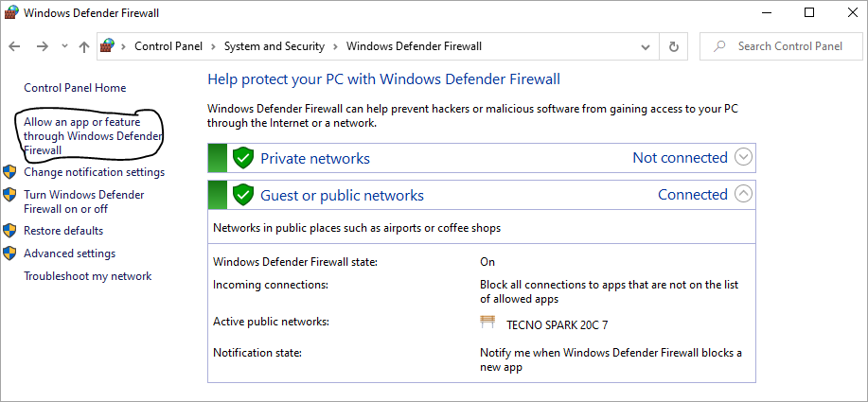This screenshot has width=868, height=402.
Task: Expand the Private networks section chevron
Action: tap(743, 158)
